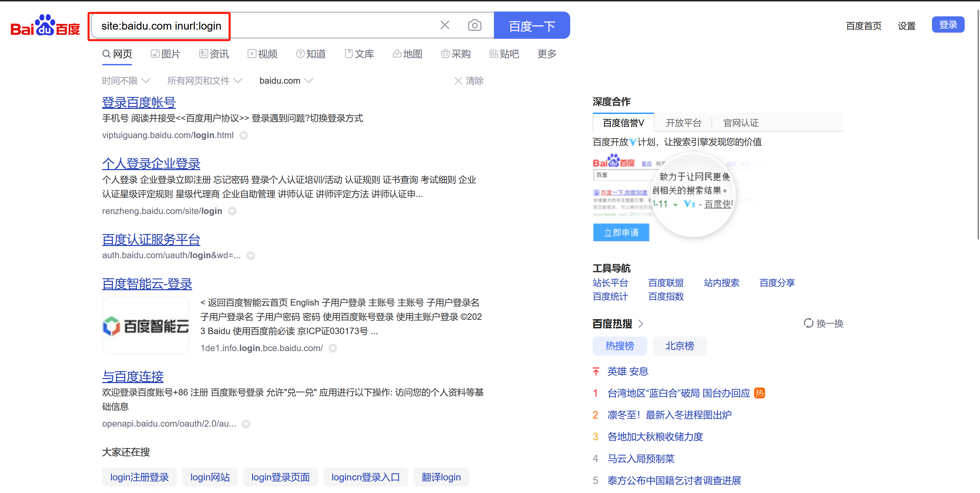Screen dimensions: 980x493
Task: Click the camera image search icon
Action: tap(475, 26)
